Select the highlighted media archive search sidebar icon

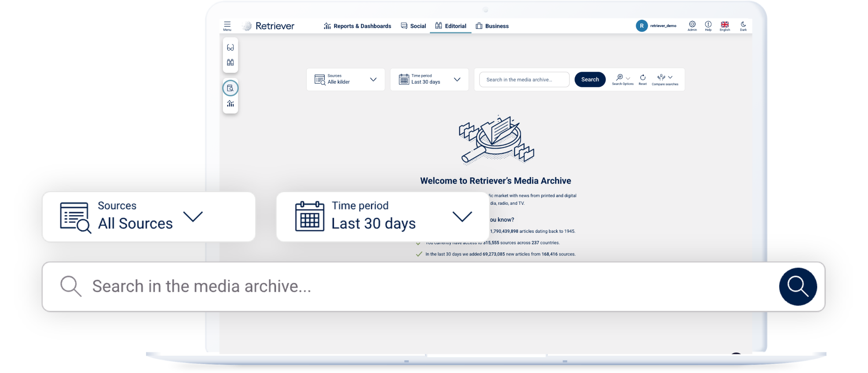(x=231, y=88)
